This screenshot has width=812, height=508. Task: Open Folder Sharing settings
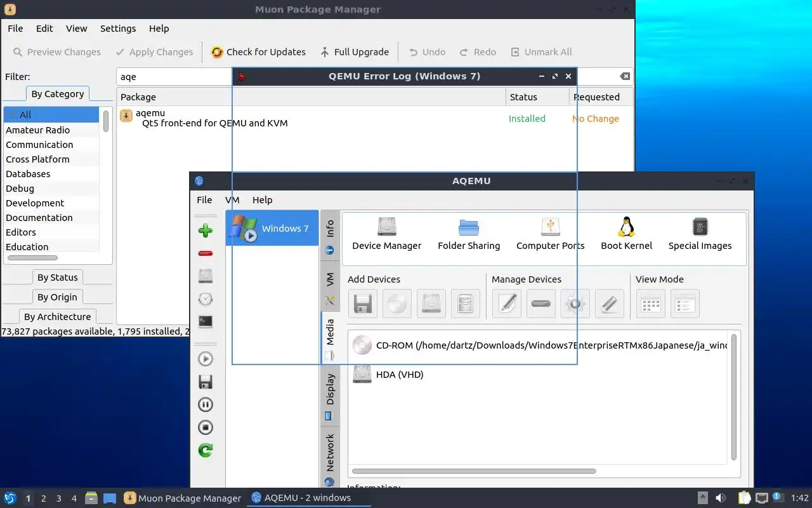coord(469,234)
